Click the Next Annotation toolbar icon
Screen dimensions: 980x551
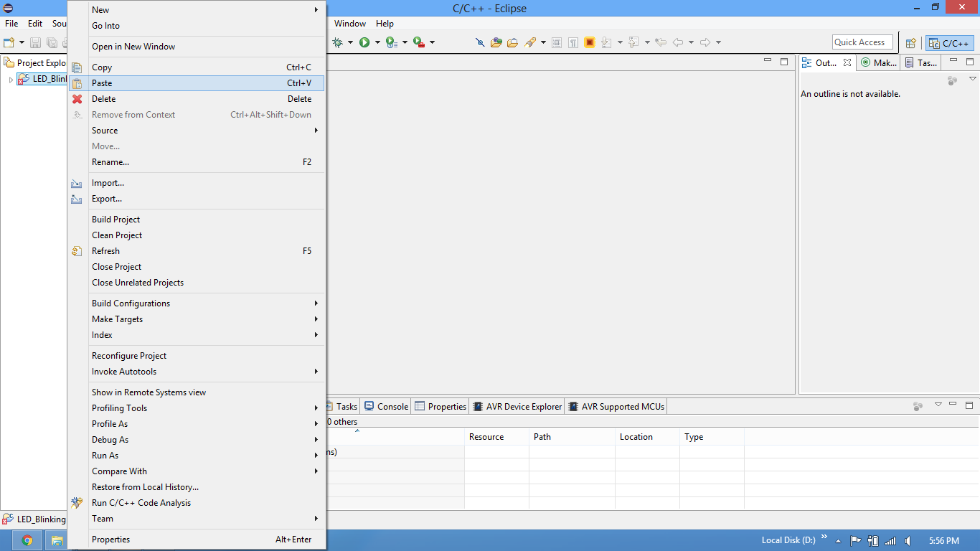coord(606,42)
